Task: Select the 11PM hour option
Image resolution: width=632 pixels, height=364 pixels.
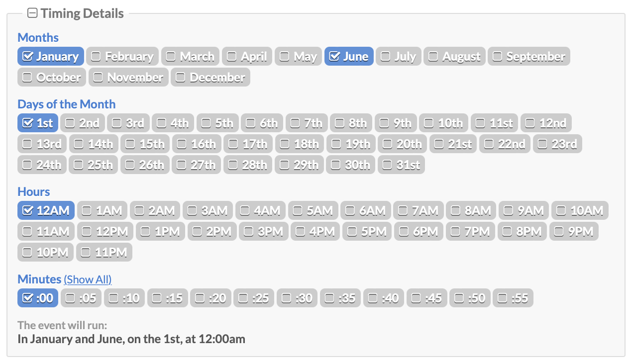Action: [104, 252]
